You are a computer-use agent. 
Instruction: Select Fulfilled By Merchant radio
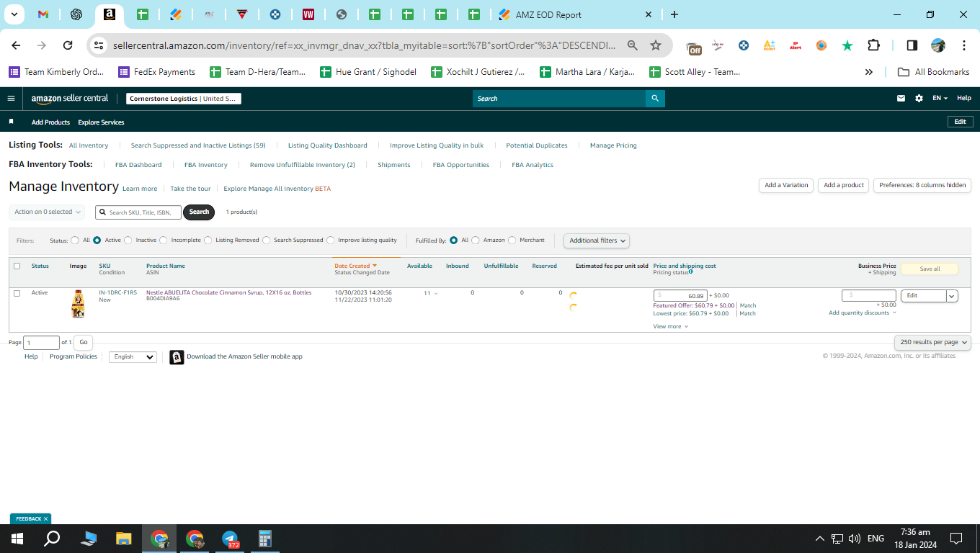[512, 240]
